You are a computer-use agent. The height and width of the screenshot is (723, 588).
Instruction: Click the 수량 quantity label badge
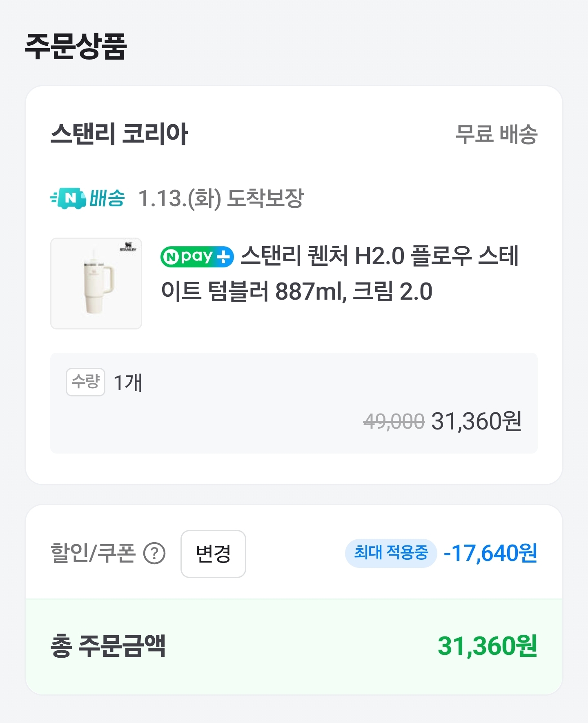[x=85, y=382]
